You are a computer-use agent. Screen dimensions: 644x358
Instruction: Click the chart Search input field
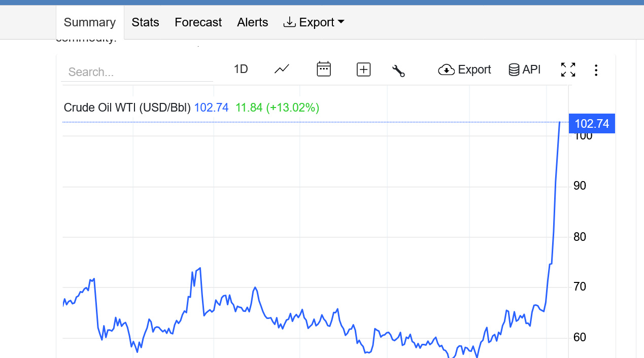pos(137,72)
